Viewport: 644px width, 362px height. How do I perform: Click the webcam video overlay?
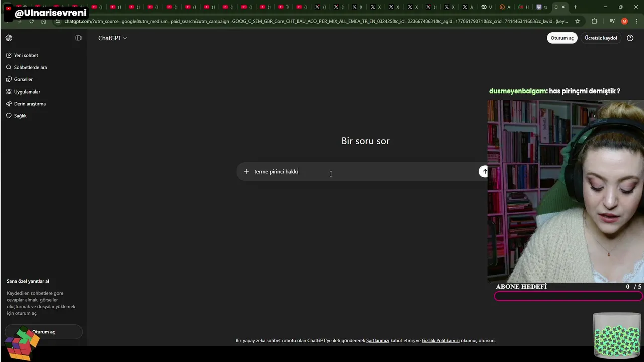point(566,191)
